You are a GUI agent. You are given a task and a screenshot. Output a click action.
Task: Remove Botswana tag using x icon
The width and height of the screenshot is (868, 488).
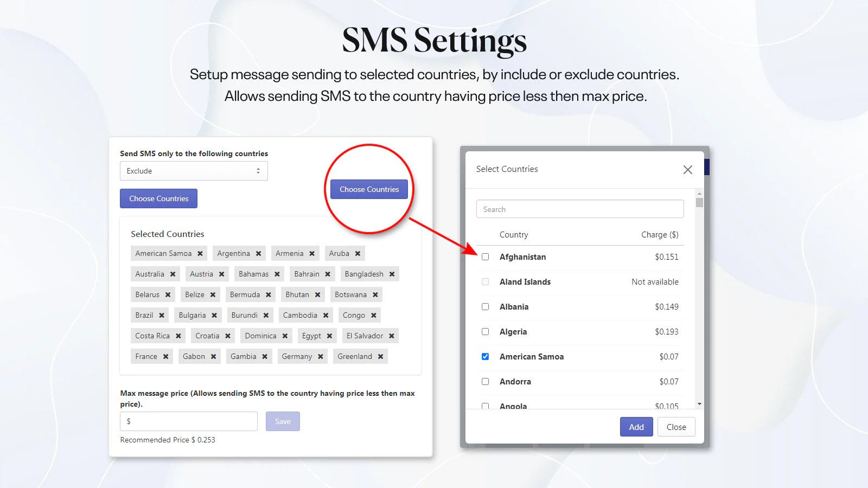tap(375, 294)
